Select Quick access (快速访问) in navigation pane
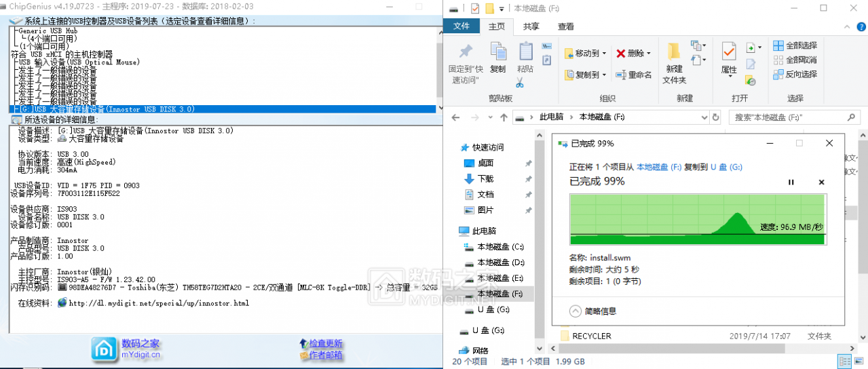This screenshot has width=868, height=369. click(x=482, y=147)
